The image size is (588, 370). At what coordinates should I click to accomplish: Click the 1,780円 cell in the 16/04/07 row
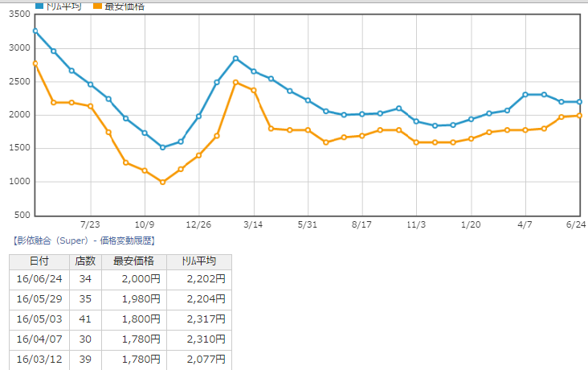134,339
